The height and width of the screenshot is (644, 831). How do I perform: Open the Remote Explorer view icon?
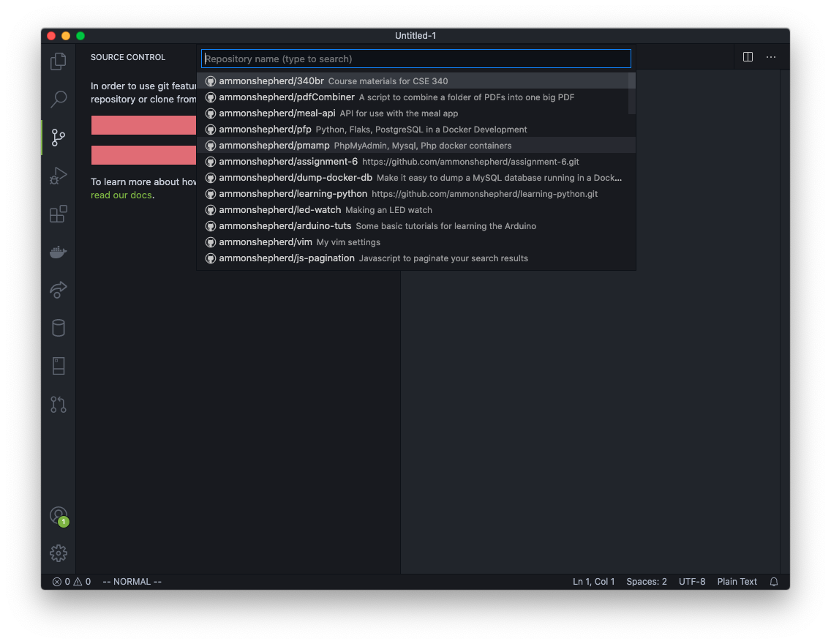point(59,366)
